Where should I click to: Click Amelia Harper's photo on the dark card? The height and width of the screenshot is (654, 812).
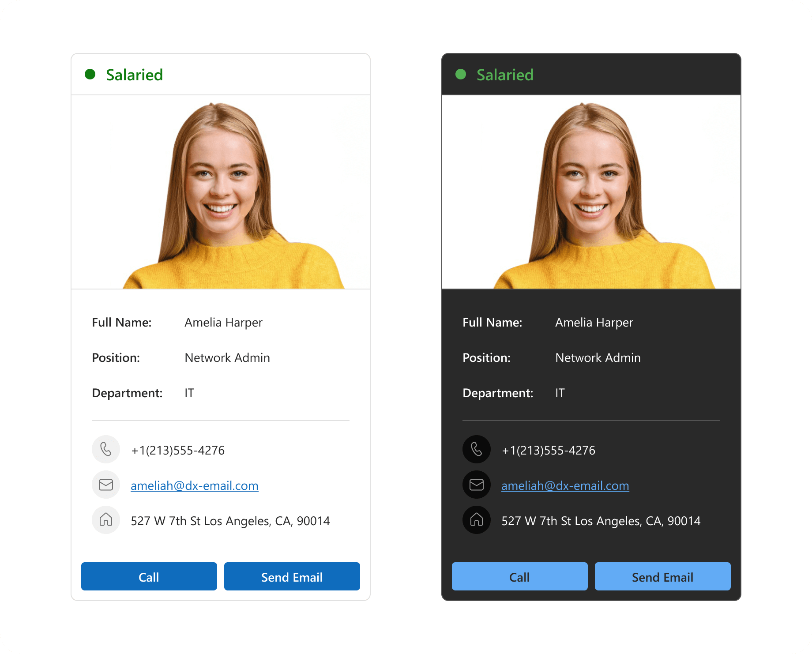point(591,192)
